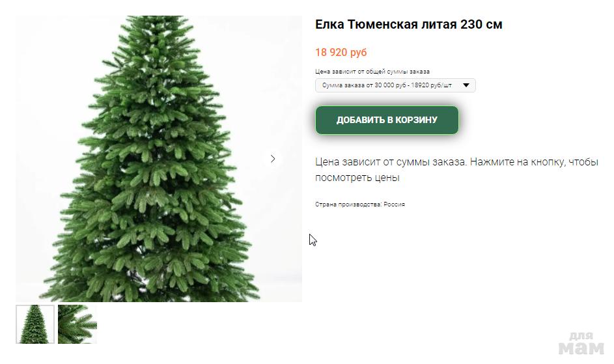Click the title "Елка Тюменская литая 230 см"
Screen dimensions: 614x364
point(408,24)
